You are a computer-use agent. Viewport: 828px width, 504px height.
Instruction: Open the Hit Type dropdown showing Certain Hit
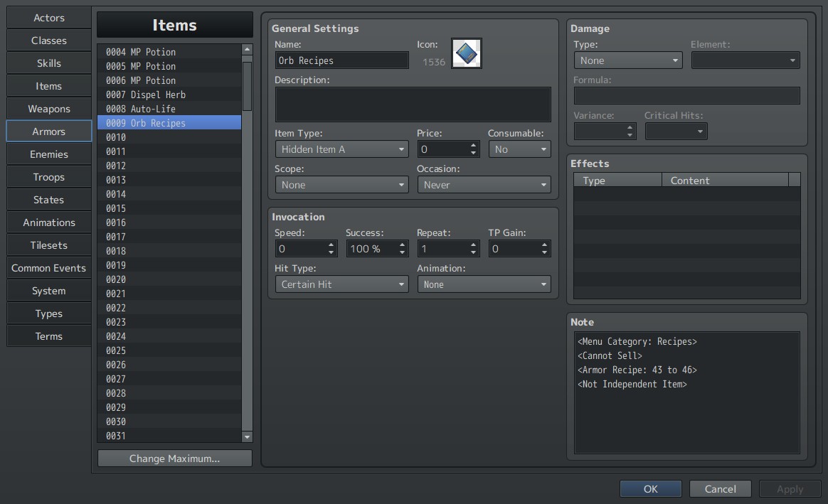341,284
